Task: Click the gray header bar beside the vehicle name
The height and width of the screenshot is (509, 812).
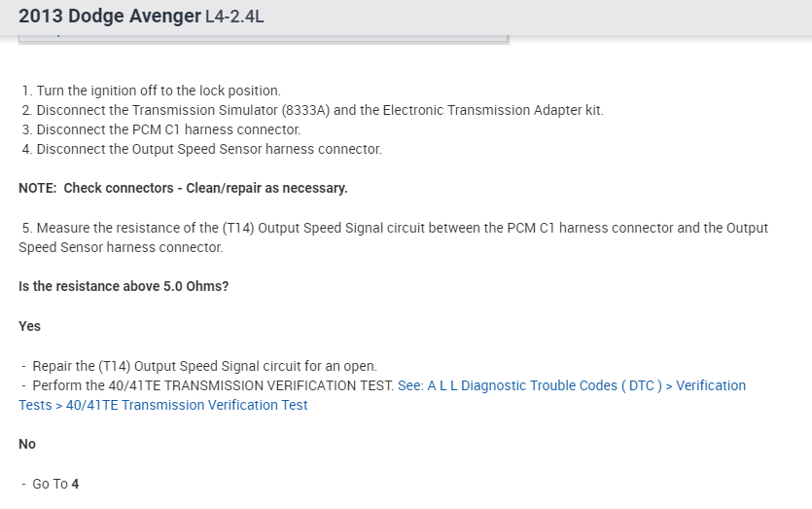Action: [535, 18]
